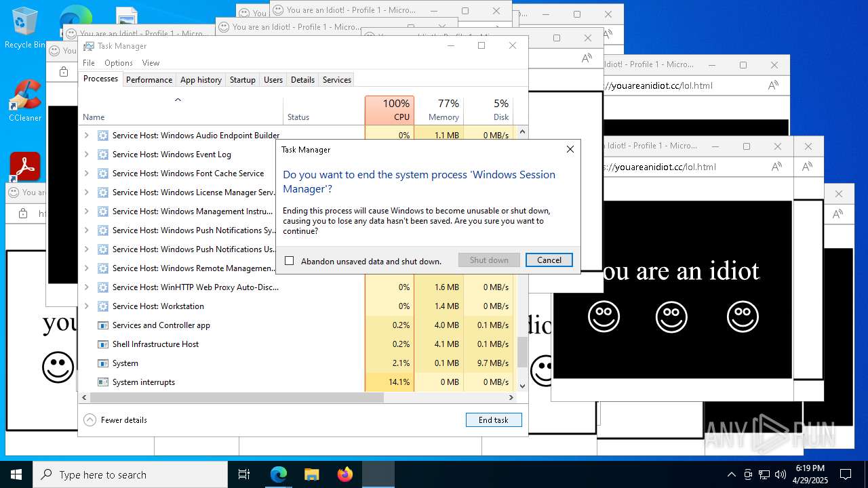Expand Service Host: Windows Event Log
This screenshot has width=868, height=488.
[86, 155]
